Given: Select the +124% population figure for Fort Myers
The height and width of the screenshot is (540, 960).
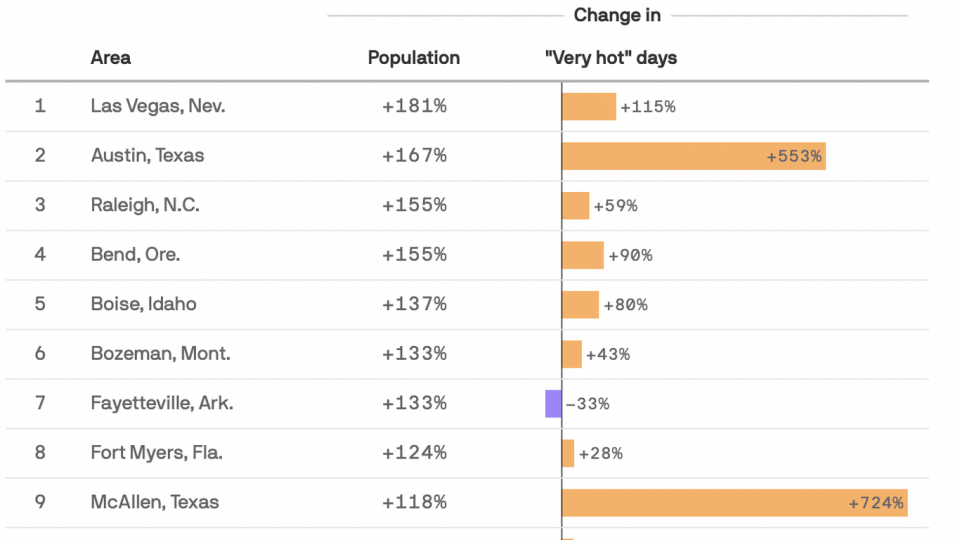Looking at the screenshot, I should tap(414, 452).
